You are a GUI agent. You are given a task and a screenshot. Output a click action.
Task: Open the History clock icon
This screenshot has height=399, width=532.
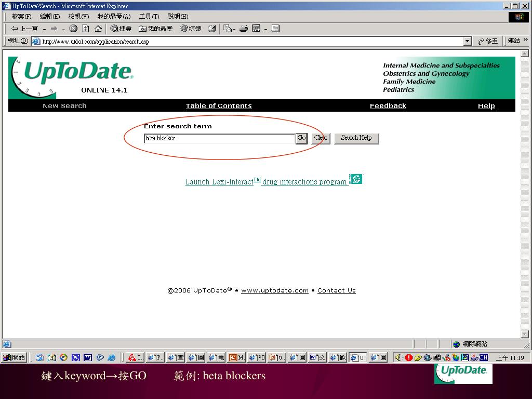point(212,29)
